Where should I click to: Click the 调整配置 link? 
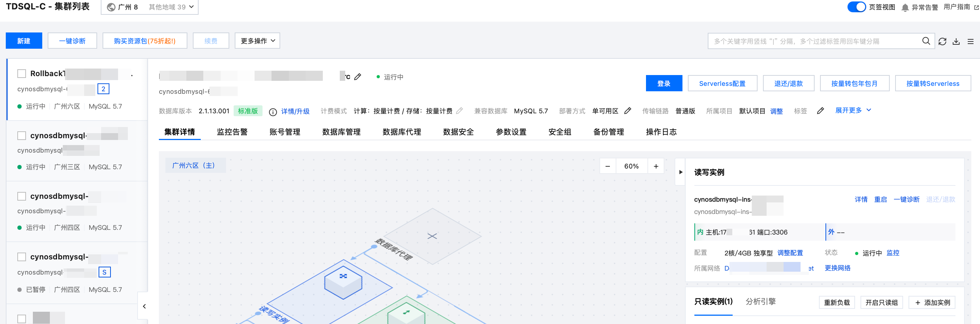tap(790, 253)
